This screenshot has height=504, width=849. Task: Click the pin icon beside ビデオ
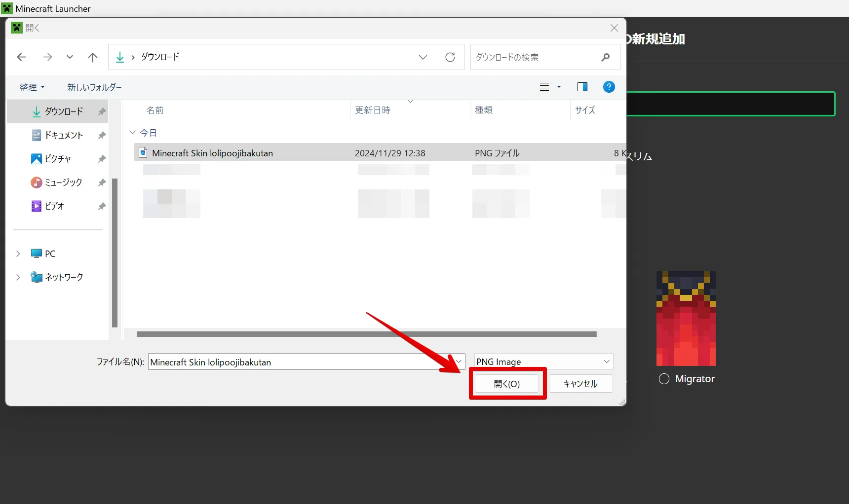coord(102,206)
